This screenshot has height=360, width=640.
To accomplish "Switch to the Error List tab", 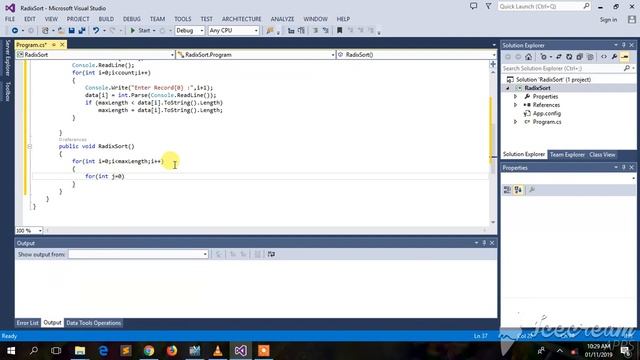I will click(x=28, y=323).
